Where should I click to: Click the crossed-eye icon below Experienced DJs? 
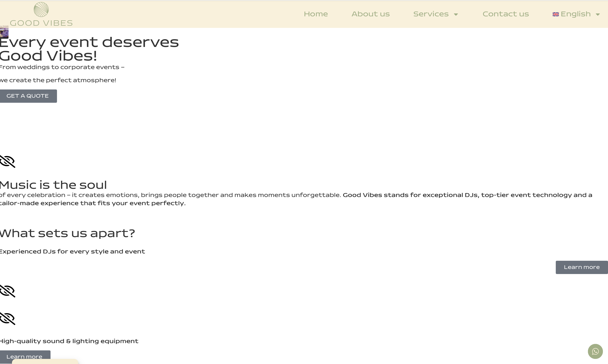[8, 291]
